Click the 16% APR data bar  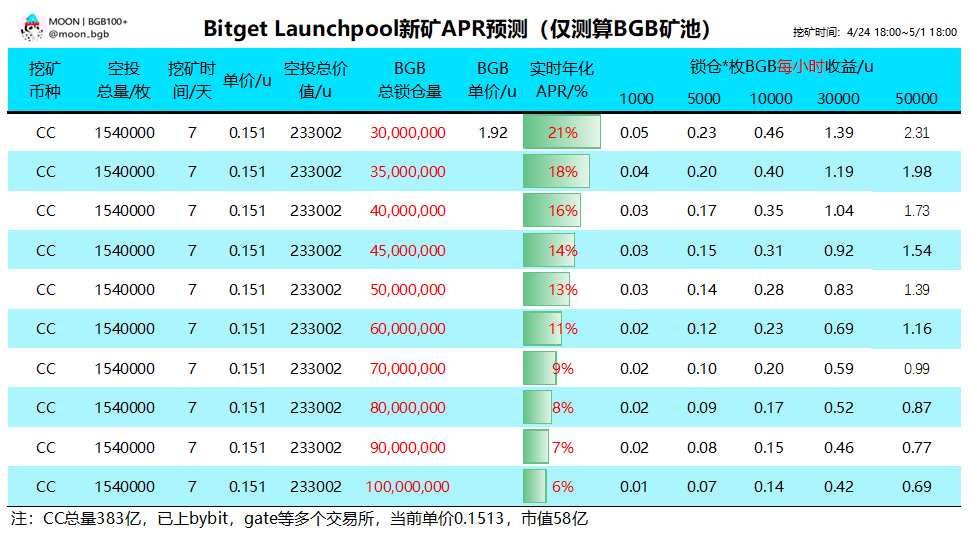[x=552, y=210]
